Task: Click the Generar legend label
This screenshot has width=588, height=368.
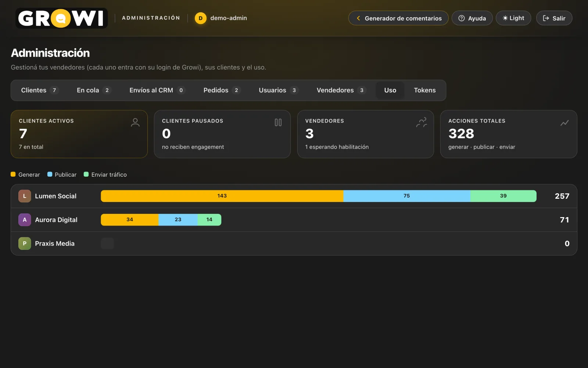Action: click(29, 174)
